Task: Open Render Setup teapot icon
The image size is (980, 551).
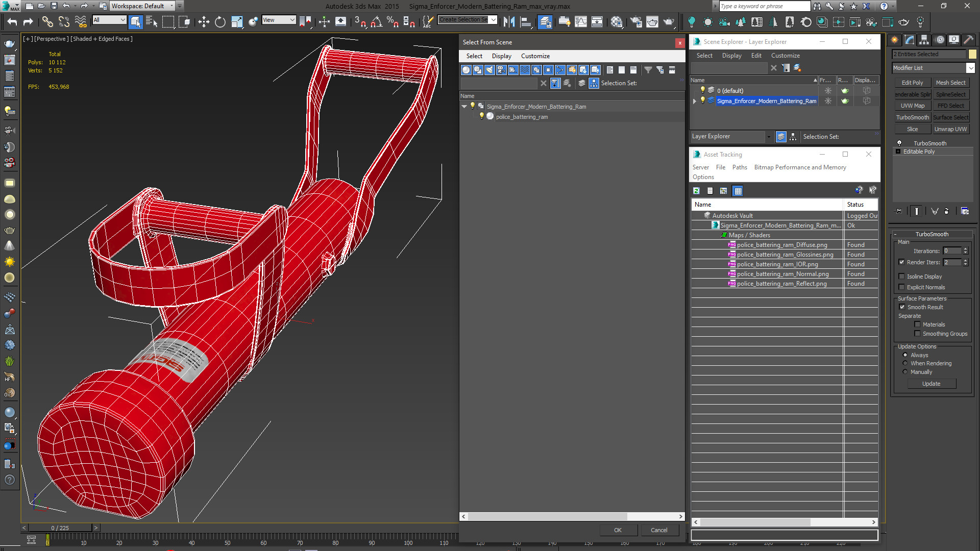Action: [x=636, y=22]
